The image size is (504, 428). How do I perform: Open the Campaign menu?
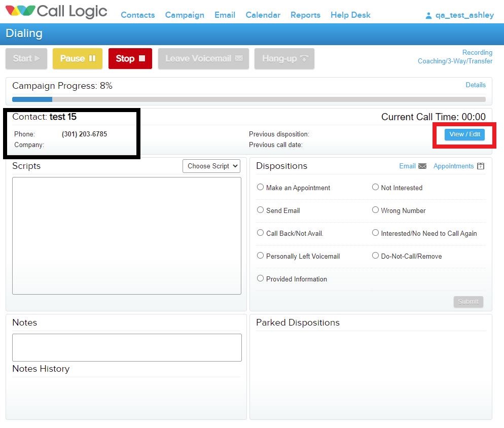point(185,15)
